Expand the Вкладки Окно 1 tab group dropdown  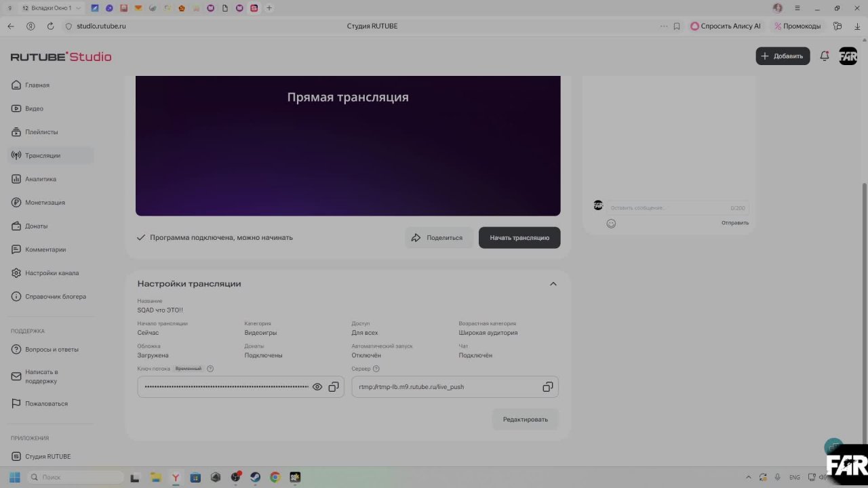(x=79, y=8)
